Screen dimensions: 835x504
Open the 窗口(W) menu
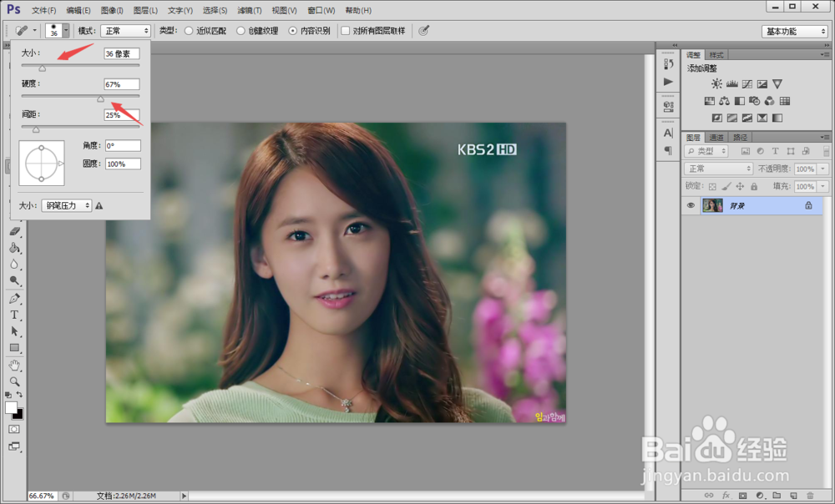click(321, 10)
